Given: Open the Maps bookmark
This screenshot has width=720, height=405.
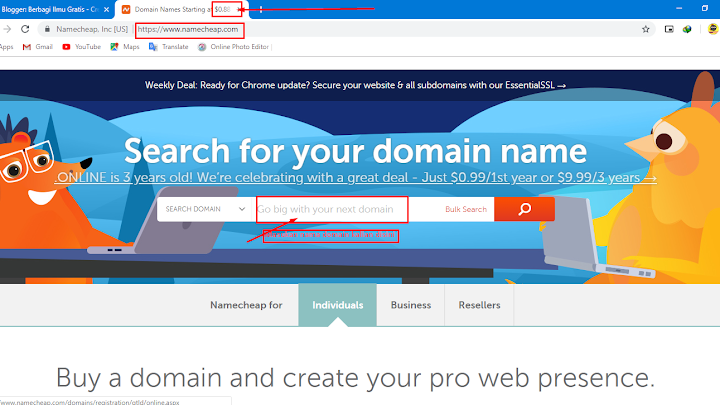Looking at the screenshot, I should tap(125, 47).
